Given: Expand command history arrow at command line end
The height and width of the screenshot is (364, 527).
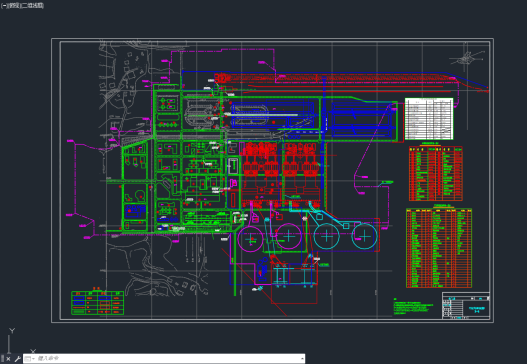Looking at the screenshot, I should [x=302, y=359].
